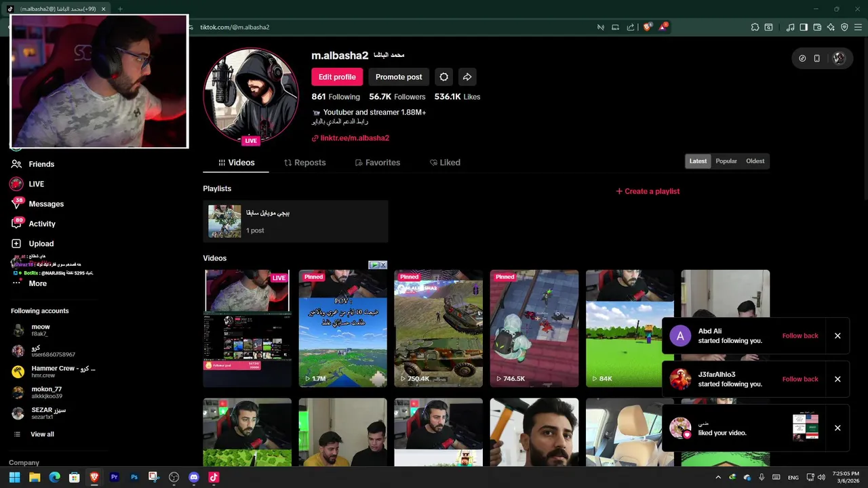Open Adobe Premiere Pro from taskbar
Screen dimensions: 868x488
tap(114, 477)
